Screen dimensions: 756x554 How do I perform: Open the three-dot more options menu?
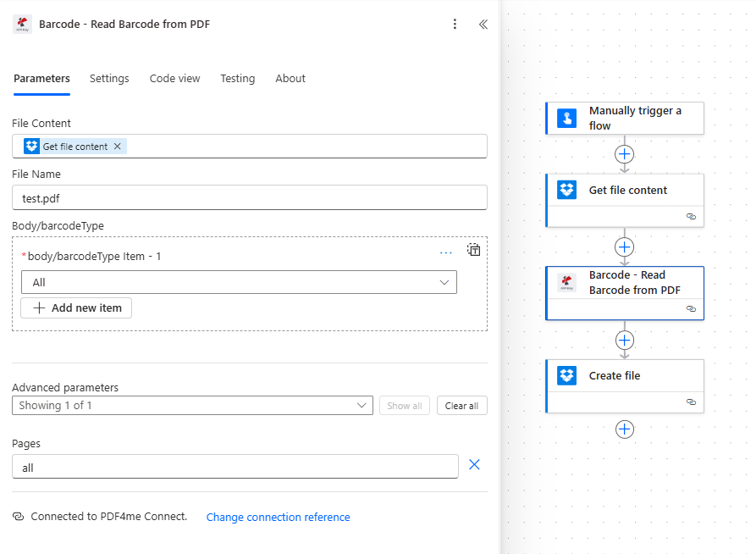click(x=455, y=25)
